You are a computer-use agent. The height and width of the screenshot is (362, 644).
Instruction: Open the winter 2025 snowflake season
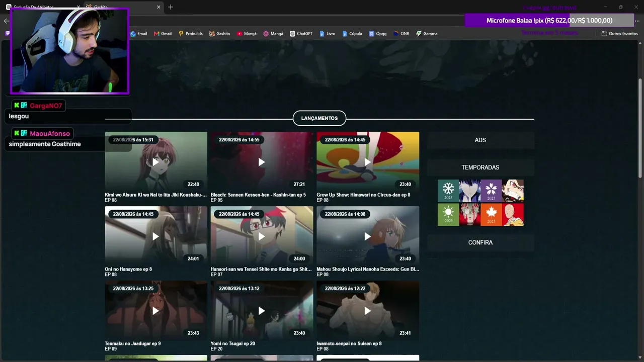point(448,191)
